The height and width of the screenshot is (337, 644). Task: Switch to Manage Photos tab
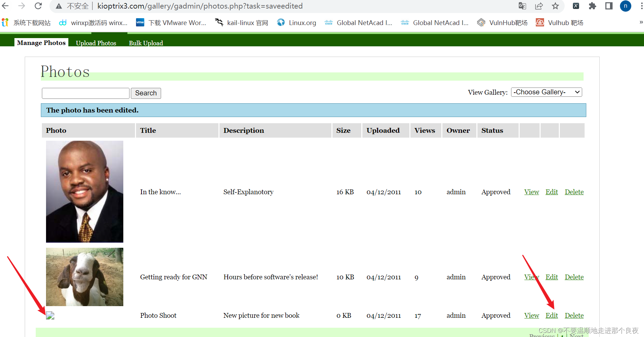41,43
